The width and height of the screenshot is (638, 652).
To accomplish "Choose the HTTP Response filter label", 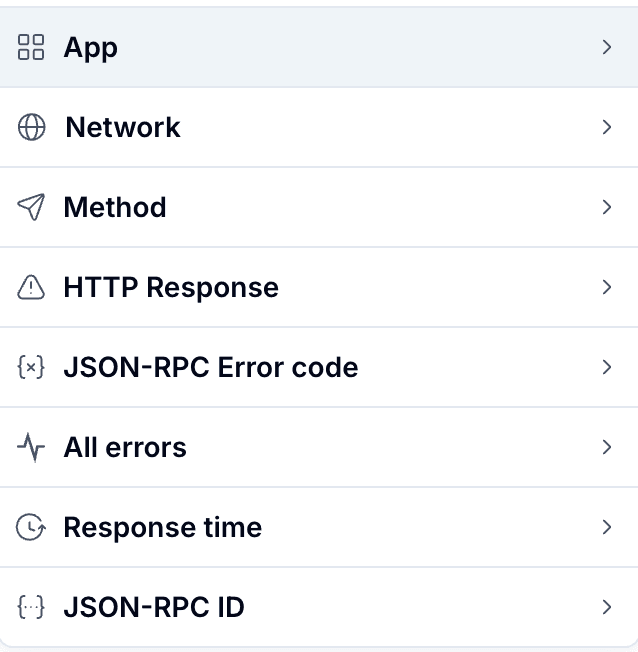I will click(171, 287).
